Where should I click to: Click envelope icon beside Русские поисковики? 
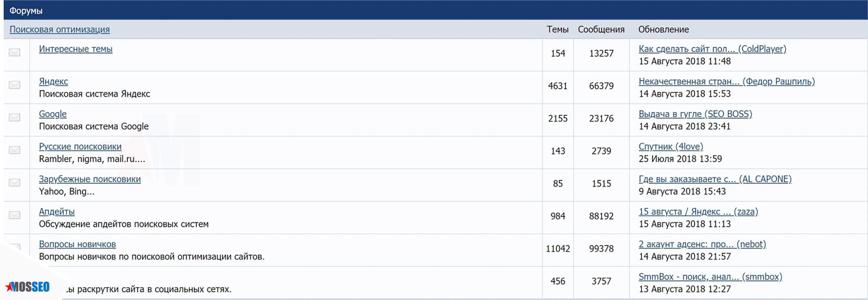click(14, 150)
